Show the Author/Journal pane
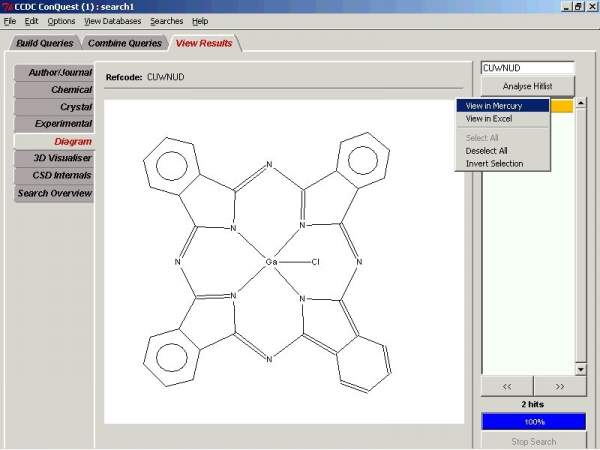600x450 pixels. (54, 72)
